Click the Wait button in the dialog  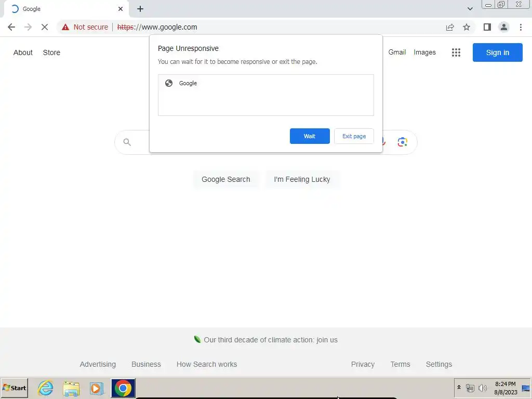[x=310, y=136]
